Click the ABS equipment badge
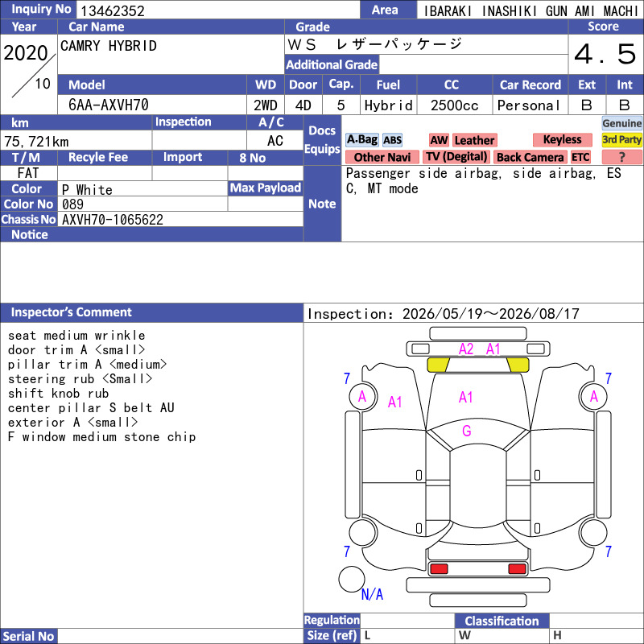 pos(392,140)
